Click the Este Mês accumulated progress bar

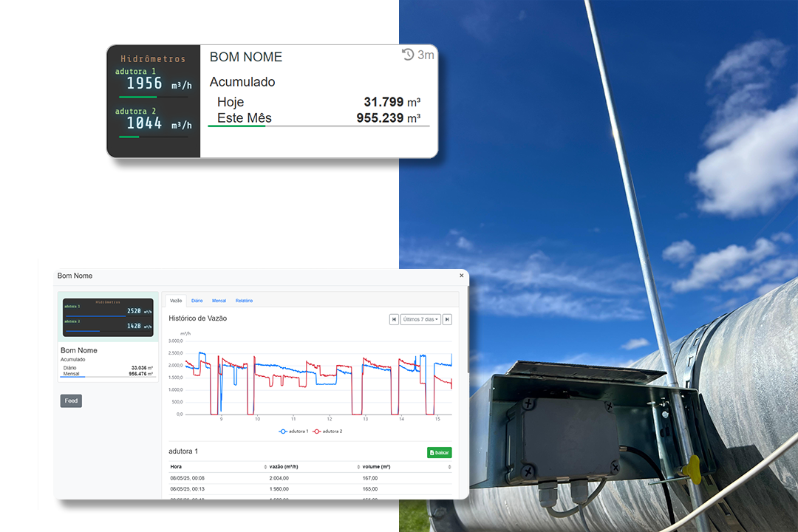click(318, 126)
